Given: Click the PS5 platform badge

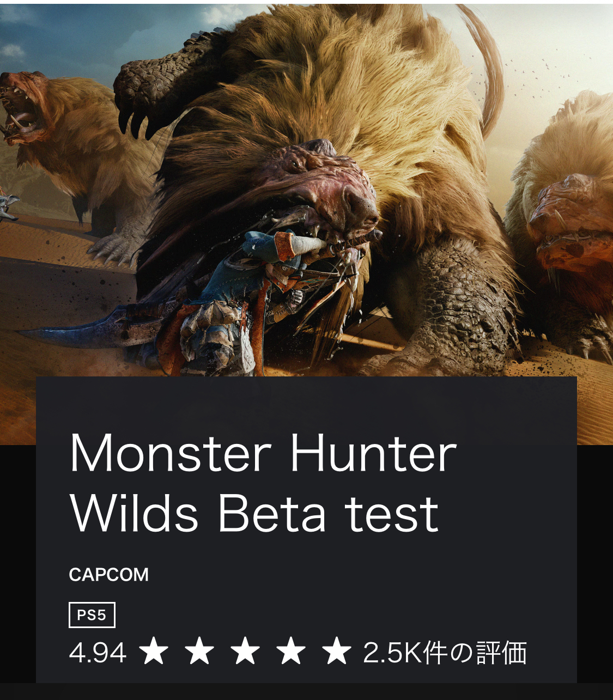Looking at the screenshot, I should tap(92, 615).
